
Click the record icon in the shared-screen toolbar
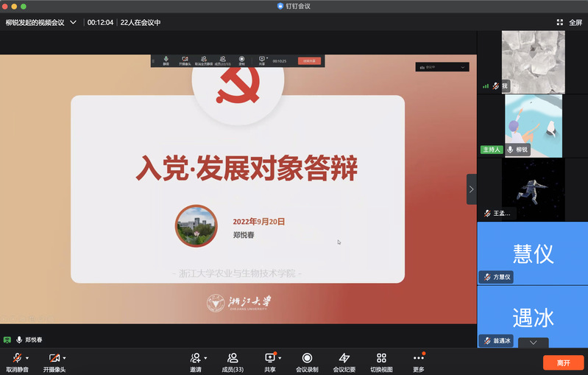[242, 60]
